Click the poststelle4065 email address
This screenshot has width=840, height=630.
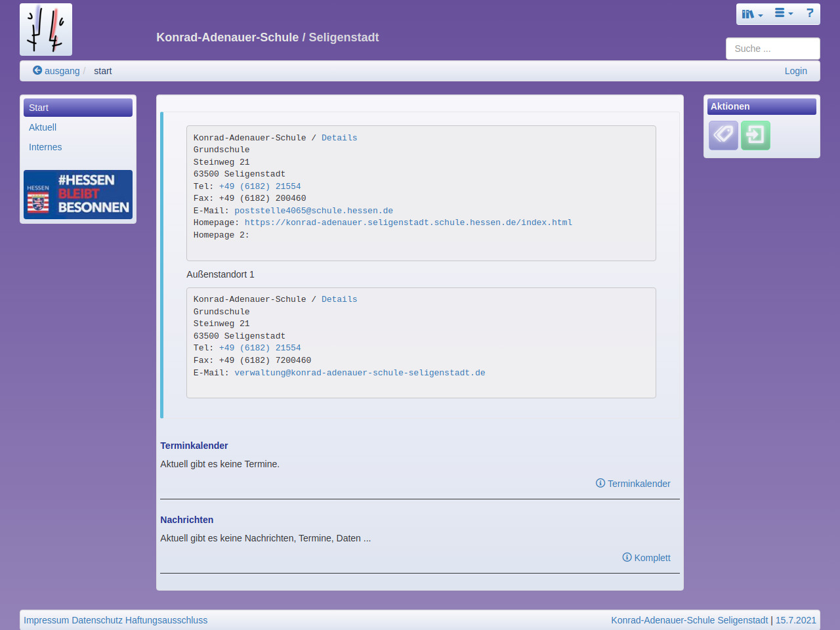tap(314, 211)
